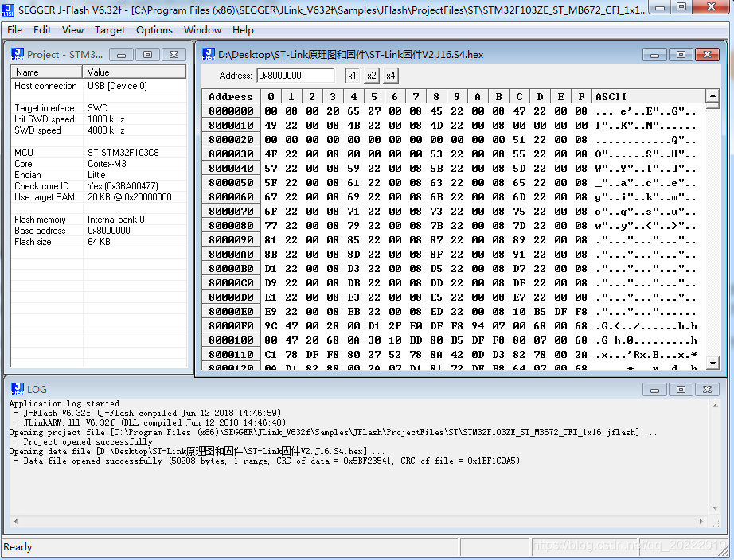Click the hex file window's title icon
This screenshot has width=734, height=560.
click(208, 55)
